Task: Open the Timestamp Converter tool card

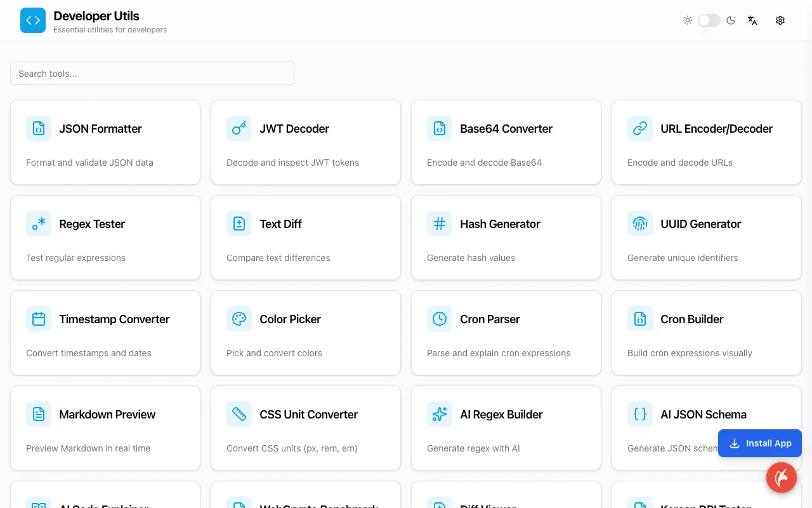Action: coord(105,333)
